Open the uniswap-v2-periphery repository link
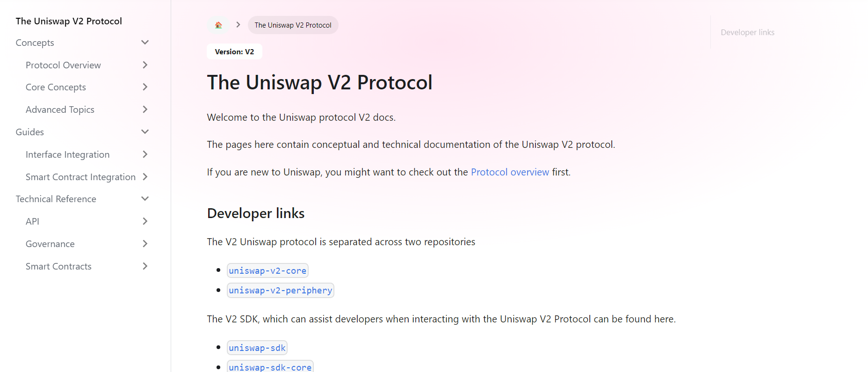 click(x=280, y=291)
